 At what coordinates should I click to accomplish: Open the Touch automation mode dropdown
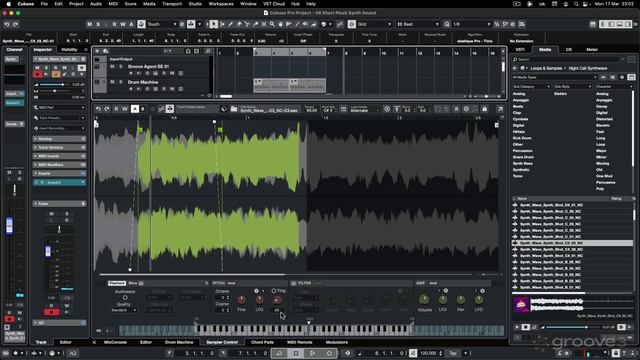coord(162,24)
